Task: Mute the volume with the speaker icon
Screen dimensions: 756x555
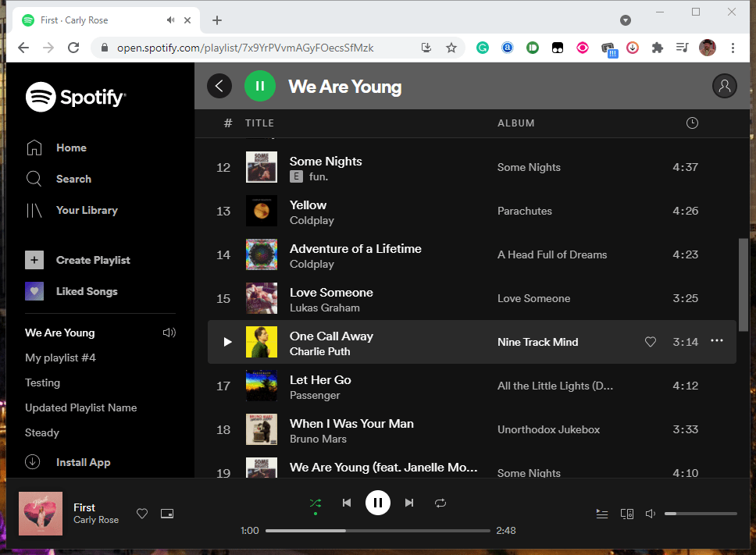Action: (x=651, y=514)
